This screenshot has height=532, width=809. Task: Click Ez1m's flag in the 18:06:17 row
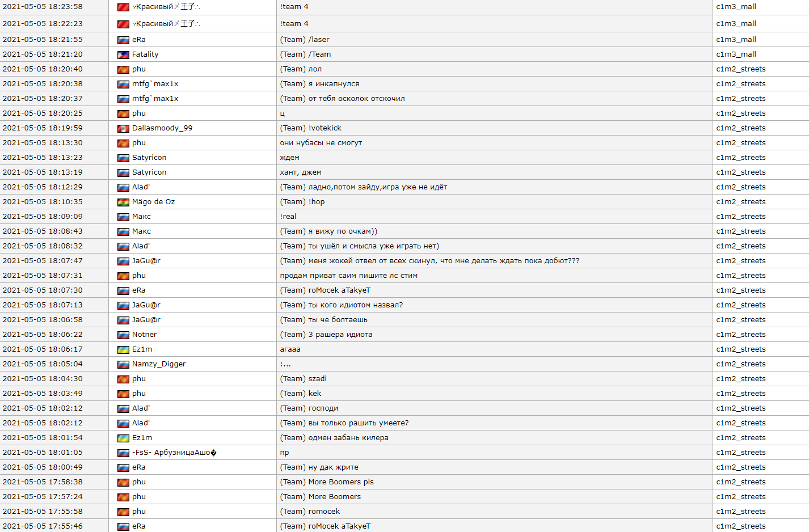pyautogui.click(x=123, y=350)
